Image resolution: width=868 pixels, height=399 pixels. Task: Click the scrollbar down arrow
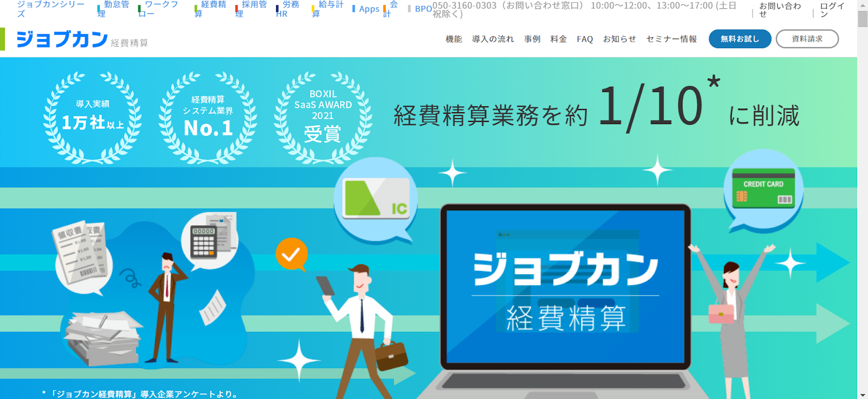[x=863, y=394]
